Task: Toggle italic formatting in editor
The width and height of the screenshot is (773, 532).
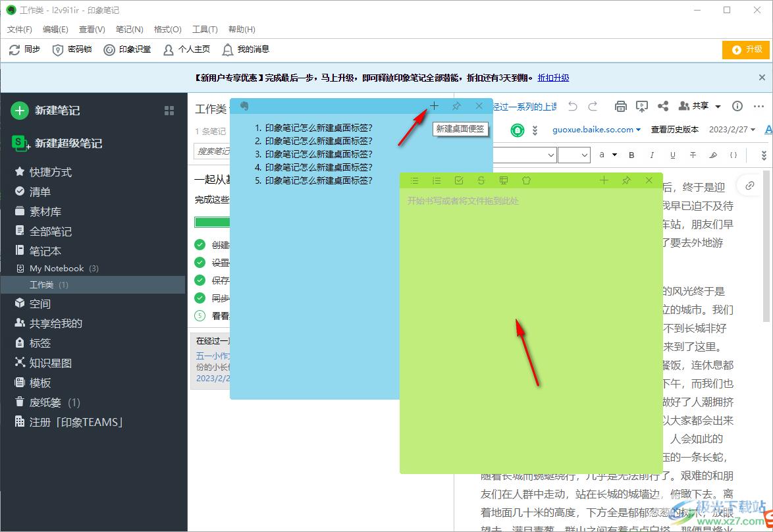Action: point(652,155)
